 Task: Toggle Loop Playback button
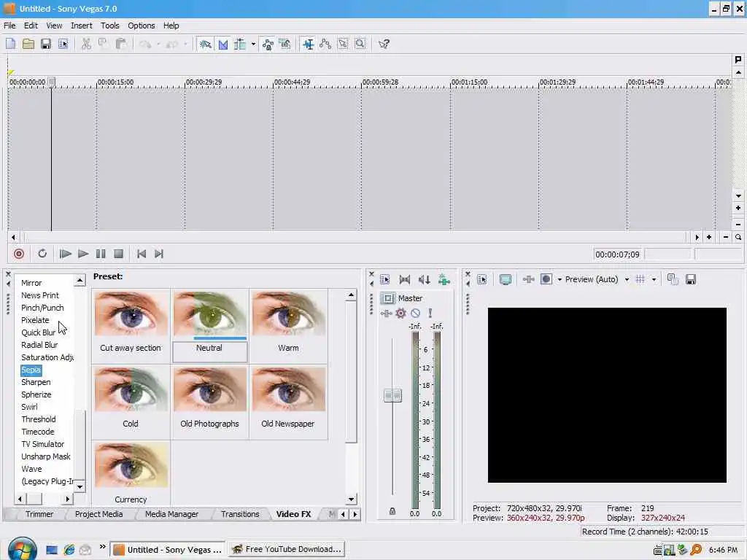(42, 254)
